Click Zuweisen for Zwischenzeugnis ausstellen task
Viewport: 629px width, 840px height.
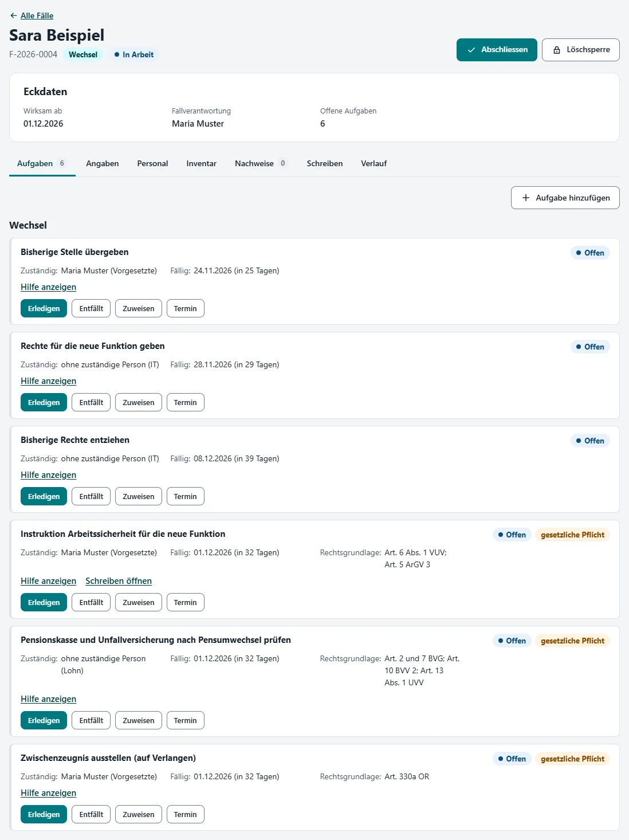[139, 814]
